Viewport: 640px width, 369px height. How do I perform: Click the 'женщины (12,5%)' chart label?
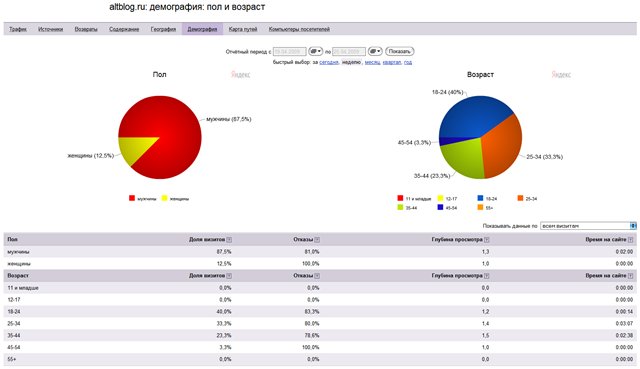point(91,156)
